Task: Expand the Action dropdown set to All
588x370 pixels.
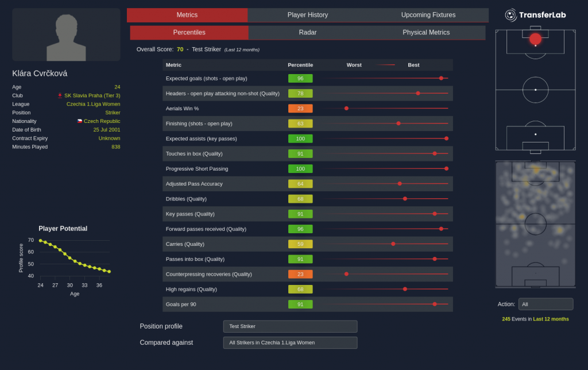Action: coord(545,304)
